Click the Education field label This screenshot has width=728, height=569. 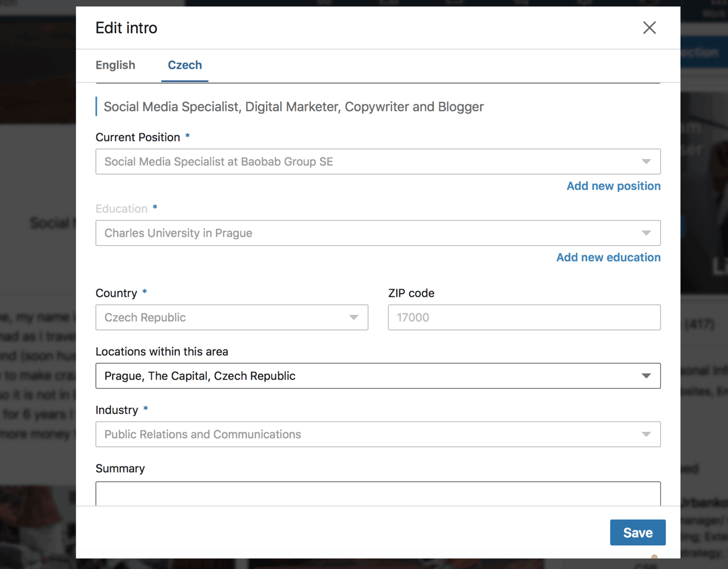pyautogui.click(x=121, y=209)
